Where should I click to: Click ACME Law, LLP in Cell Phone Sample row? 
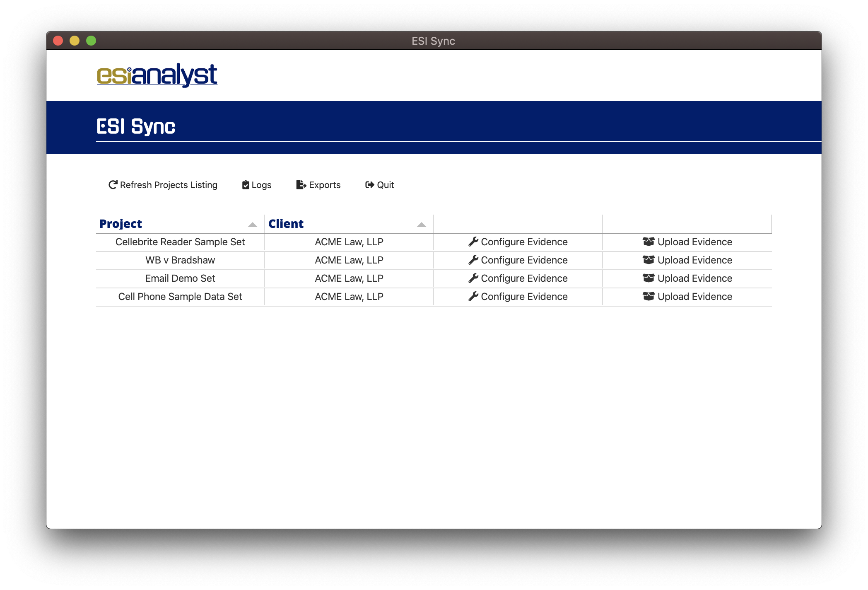click(349, 297)
